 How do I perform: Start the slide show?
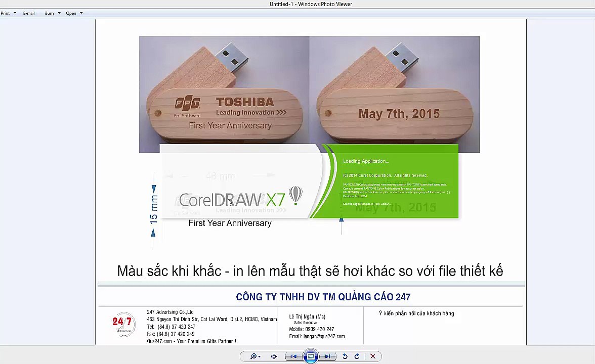pos(311,356)
